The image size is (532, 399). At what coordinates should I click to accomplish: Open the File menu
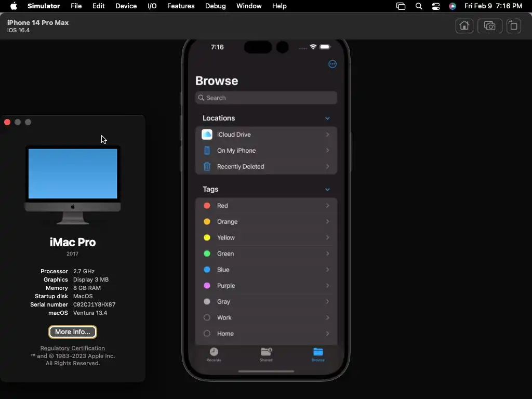click(76, 6)
